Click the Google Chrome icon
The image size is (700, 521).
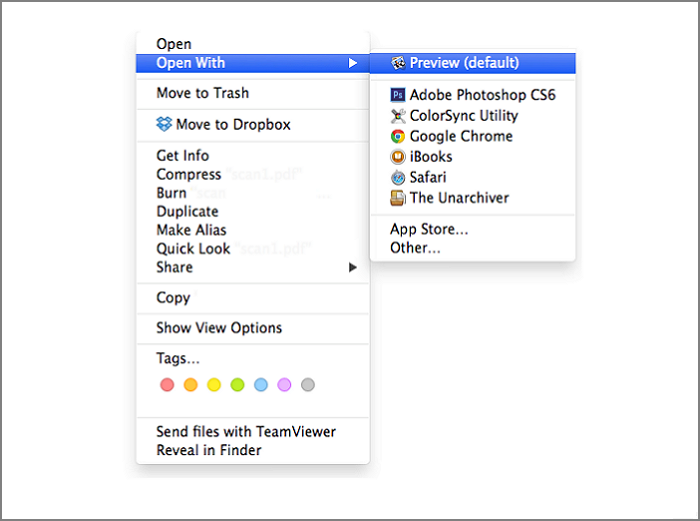(x=398, y=136)
